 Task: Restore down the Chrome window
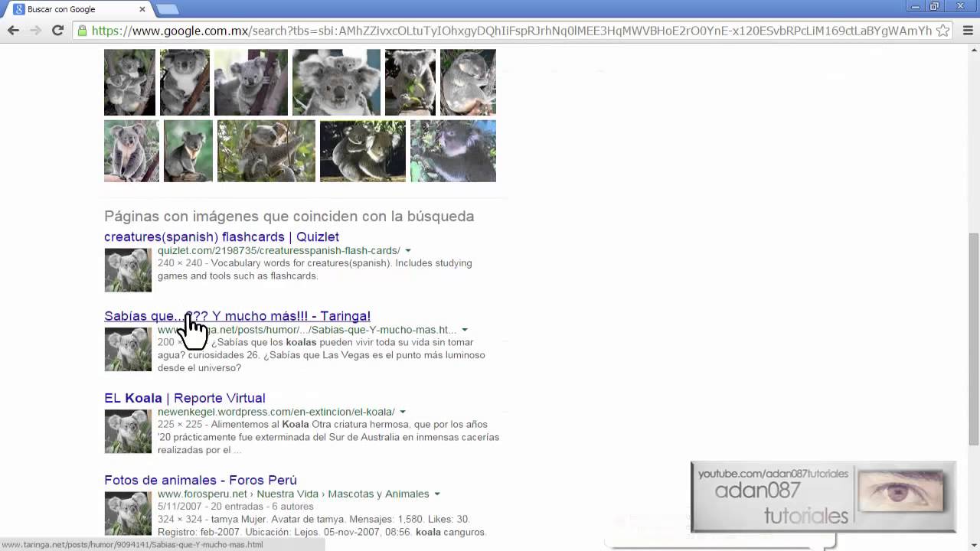[935, 6]
